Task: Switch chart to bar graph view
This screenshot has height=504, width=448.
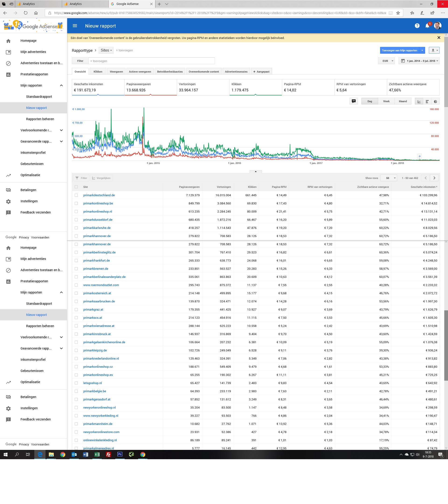Action: tap(427, 101)
